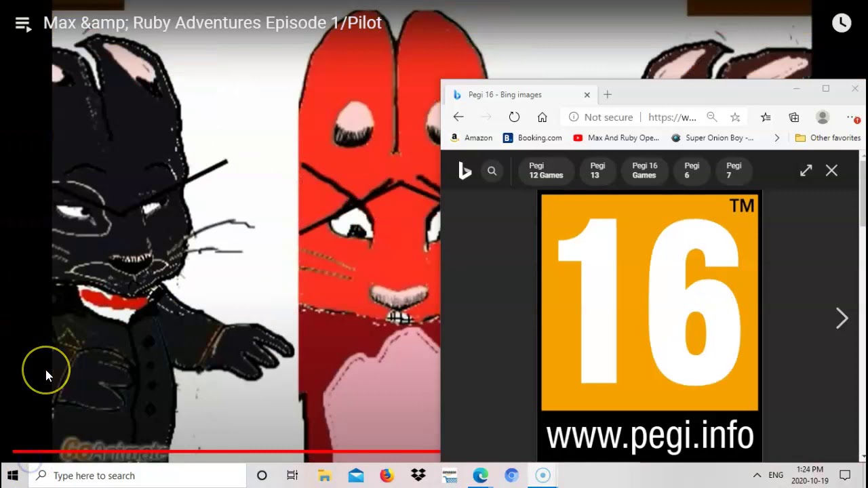Image resolution: width=868 pixels, height=488 pixels.
Task: Click the Type here to search box
Action: click(137, 475)
